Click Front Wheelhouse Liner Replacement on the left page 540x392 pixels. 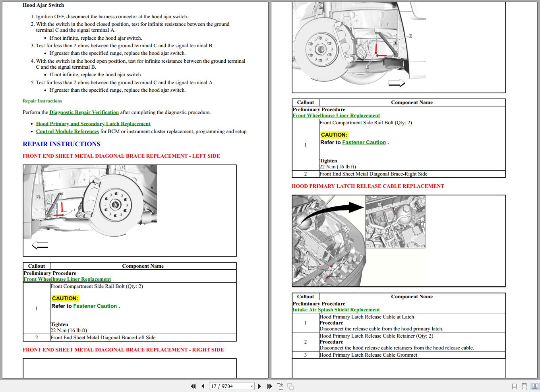67,279
